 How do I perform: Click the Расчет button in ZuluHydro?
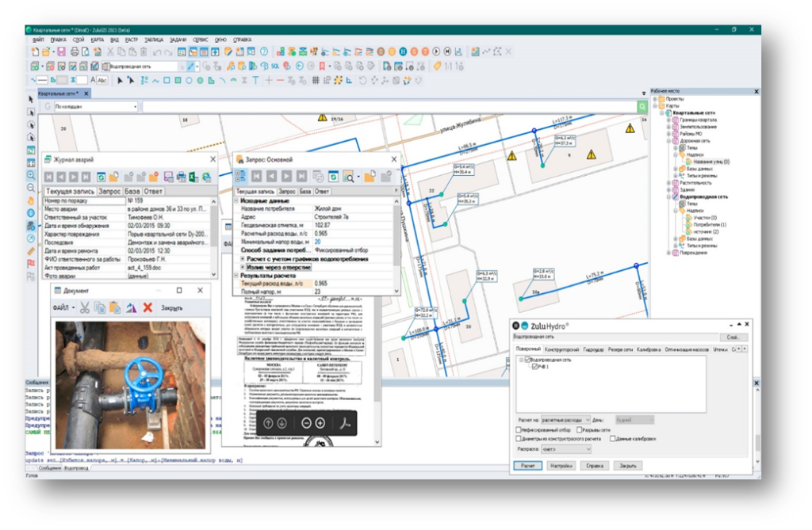527,465
